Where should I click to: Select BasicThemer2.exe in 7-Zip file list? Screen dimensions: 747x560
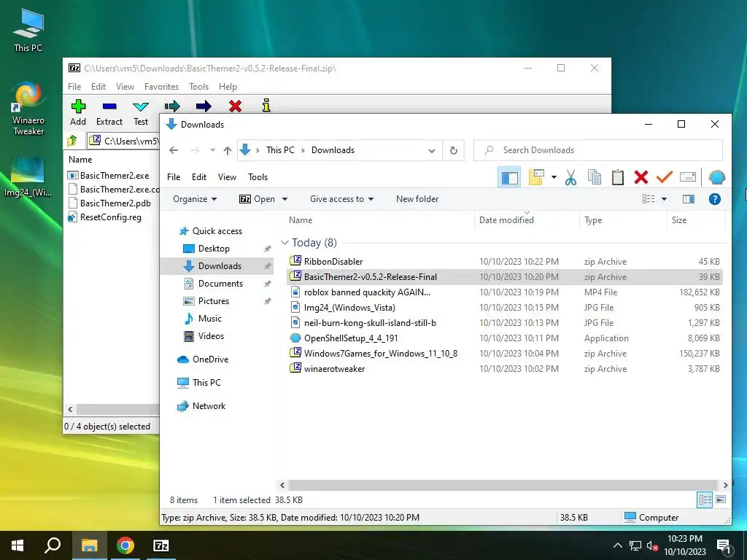tap(115, 176)
